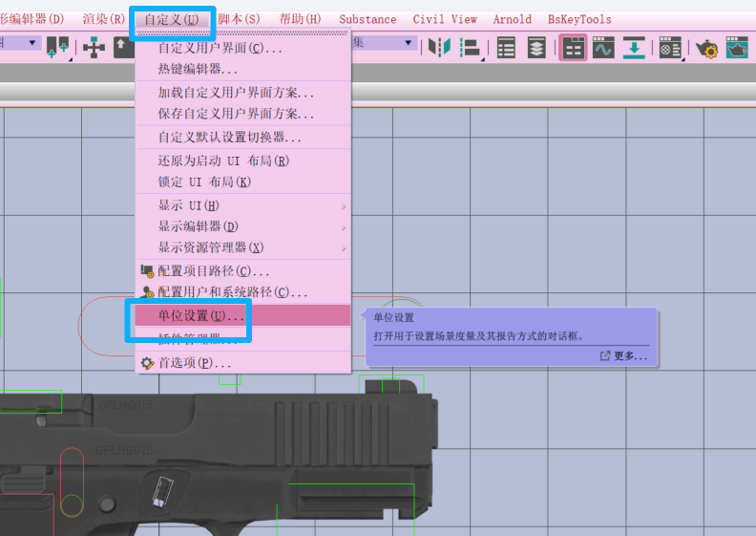
Task: Open the 脚本(S) menu
Action: [239, 19]
